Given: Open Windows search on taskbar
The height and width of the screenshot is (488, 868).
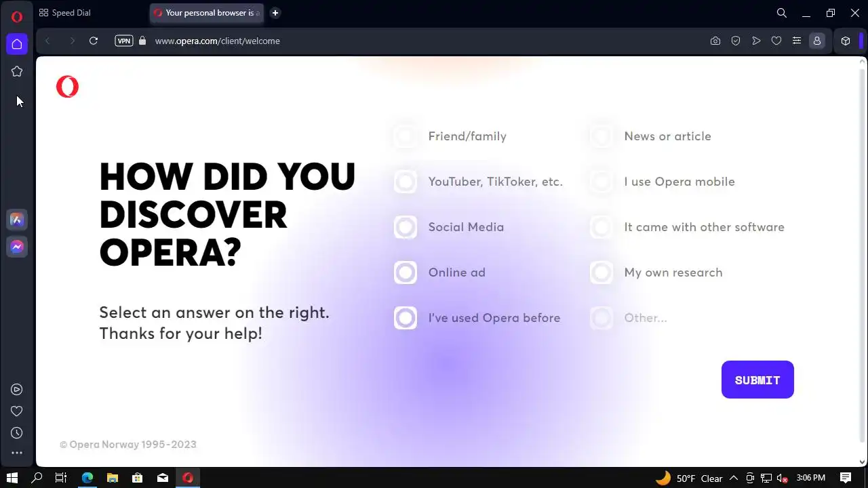Looking at the screenshot, I should coord(37,478).
